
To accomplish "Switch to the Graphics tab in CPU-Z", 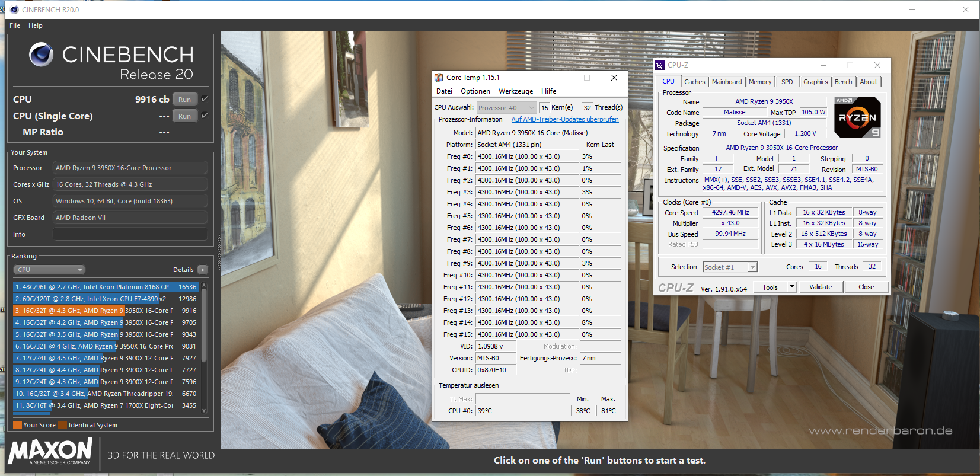I will pyautogui.click(x=816, y=82).
